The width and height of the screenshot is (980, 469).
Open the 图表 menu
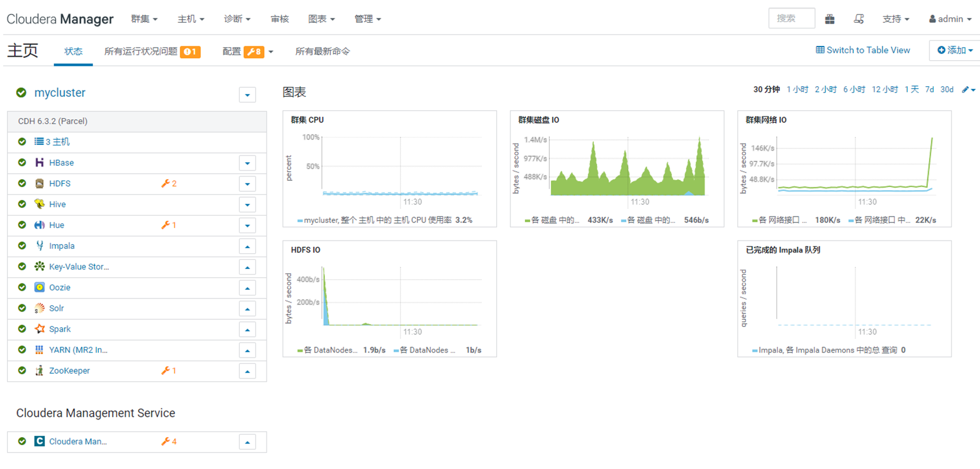(x=321, y=19)
